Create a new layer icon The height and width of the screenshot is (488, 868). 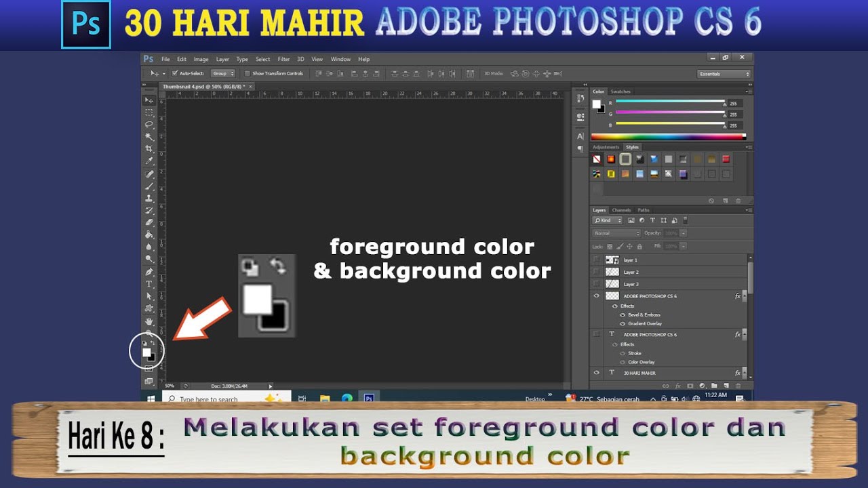[726, 386]
